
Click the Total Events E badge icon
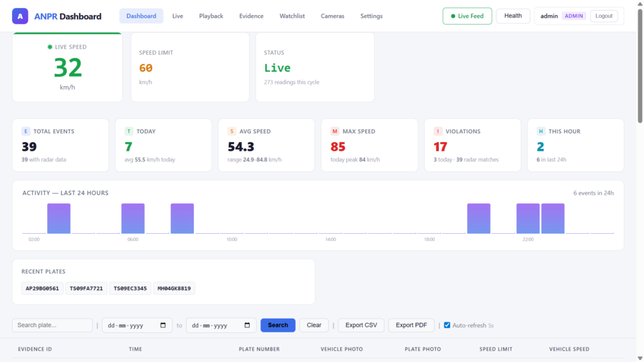(26, 131)
